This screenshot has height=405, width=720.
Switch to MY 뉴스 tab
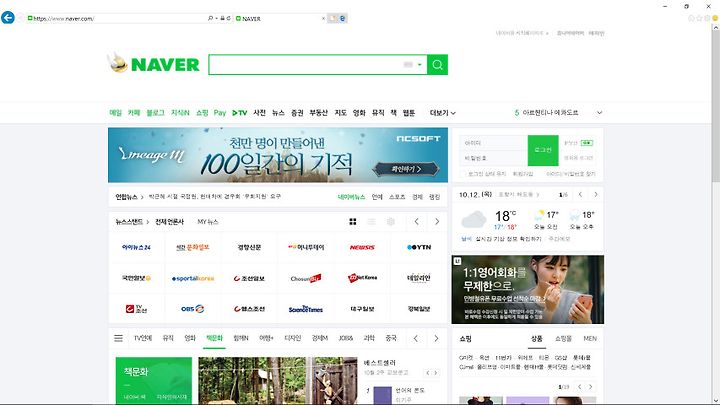208,222
